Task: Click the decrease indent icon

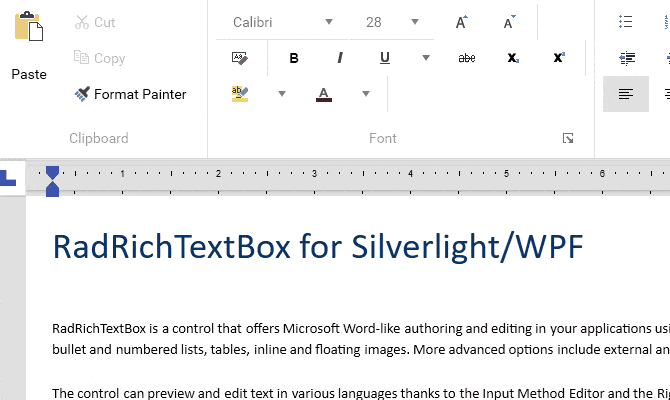Action: (x=627, y=58)
